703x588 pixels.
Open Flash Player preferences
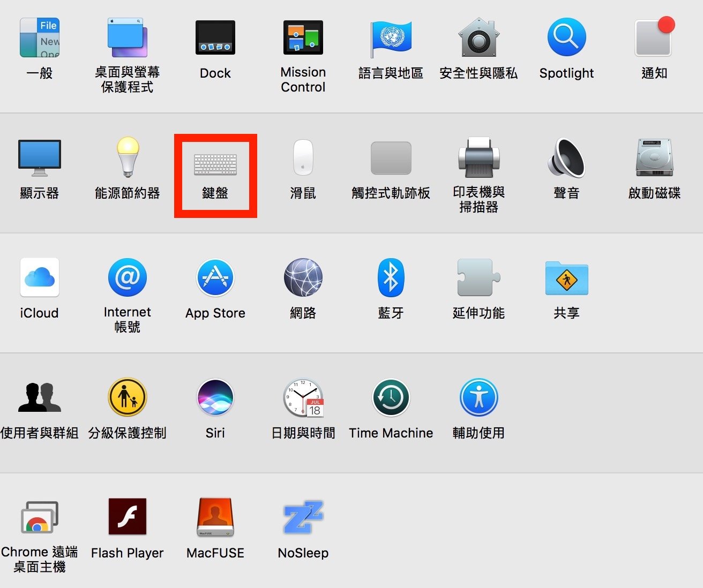[127, 517]
